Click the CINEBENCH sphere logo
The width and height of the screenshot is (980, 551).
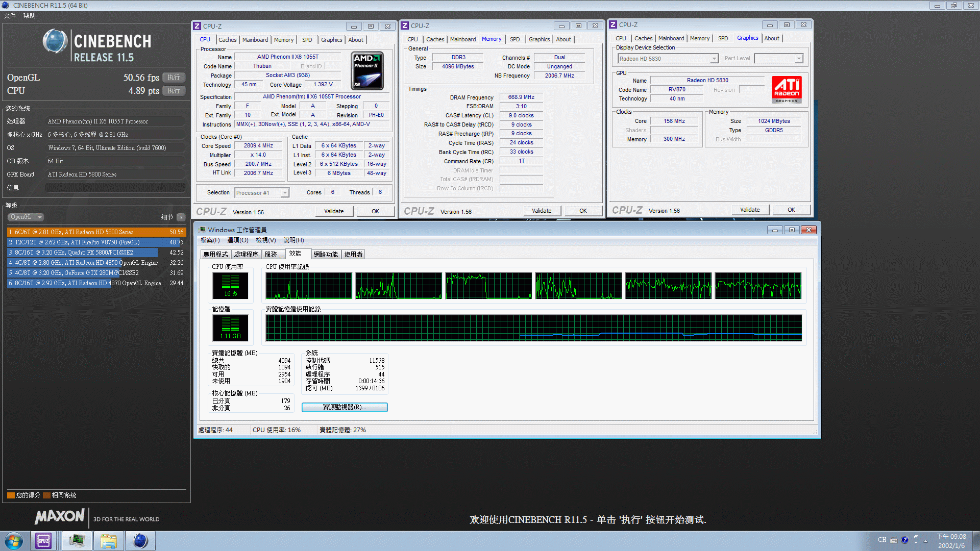click(x=55, y=42)
